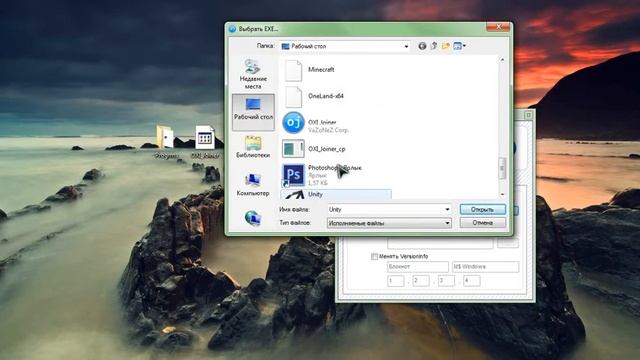The image size is (640, 360).
Task: Open the folder icon on desktop
Action: click(x=165, y=137)
